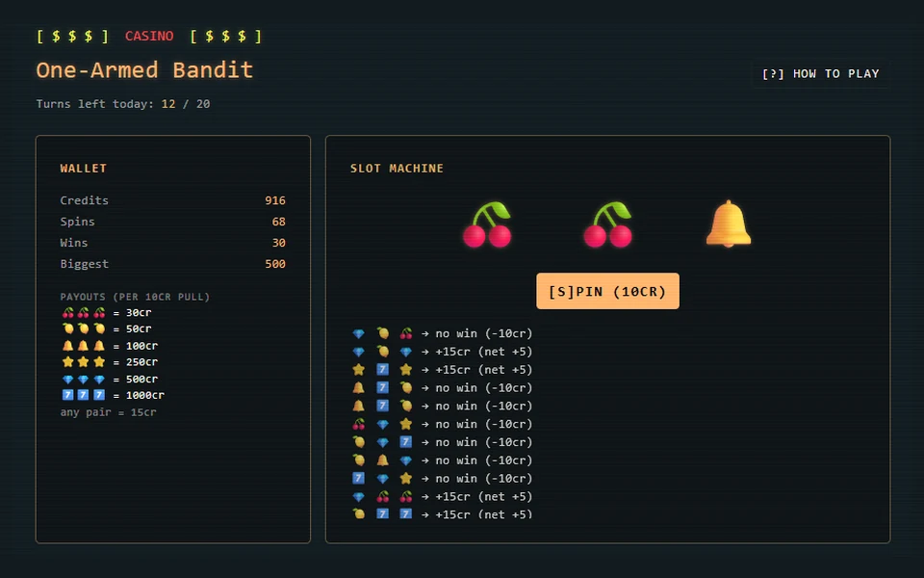The width and height of the screenshot is (924, 578).
Task: Click 'no win (-10cr)' result for seven-diamond-star
Action: [x=484, y=479]
